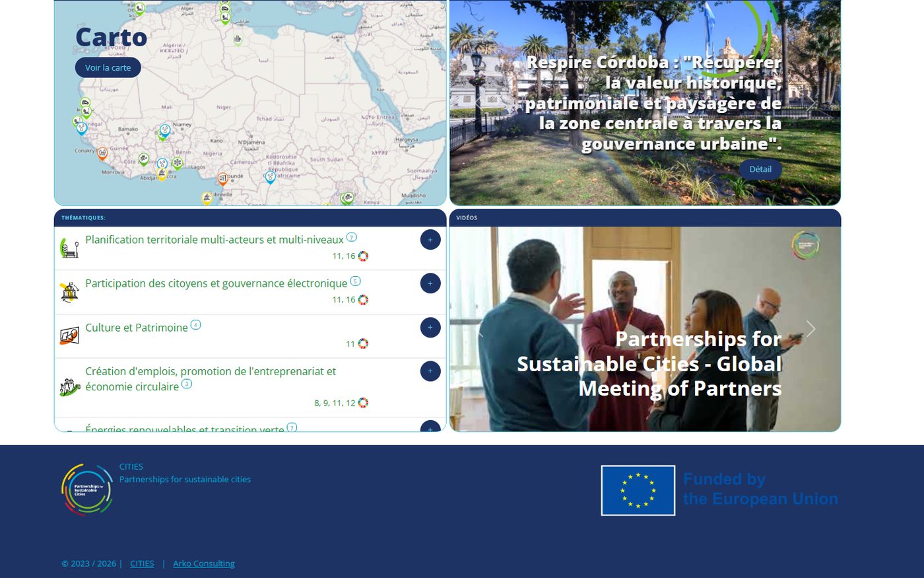
Task: Select the orange map marker near Yaoundé
Action: (x=223, y=178)
